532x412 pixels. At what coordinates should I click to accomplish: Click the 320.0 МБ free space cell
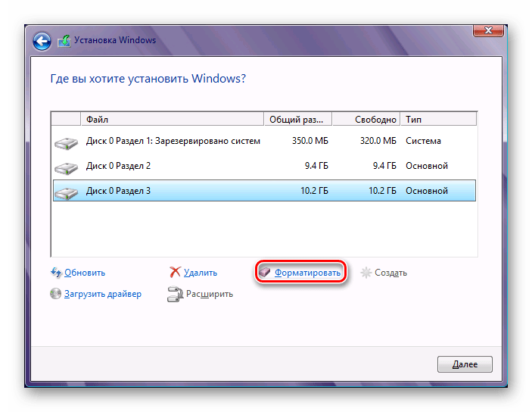click(378, 141)
